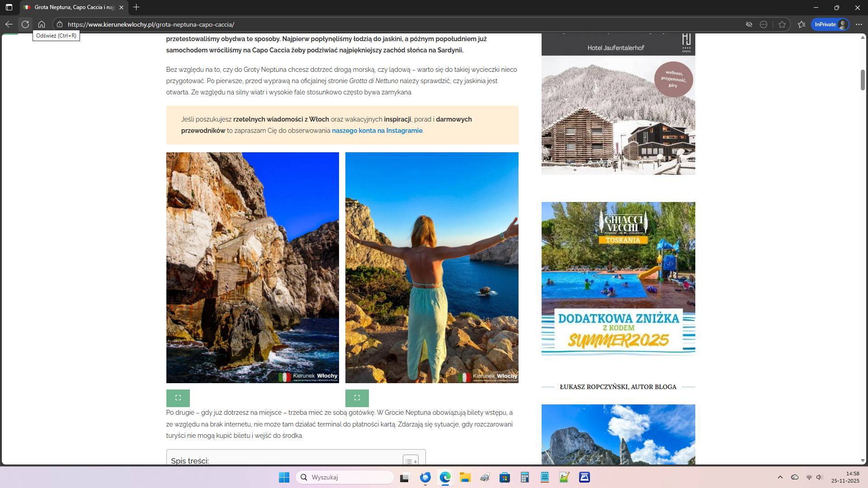
Task: Expand right sunset photo fullscreen icon
Action: (x=357, y=398)
